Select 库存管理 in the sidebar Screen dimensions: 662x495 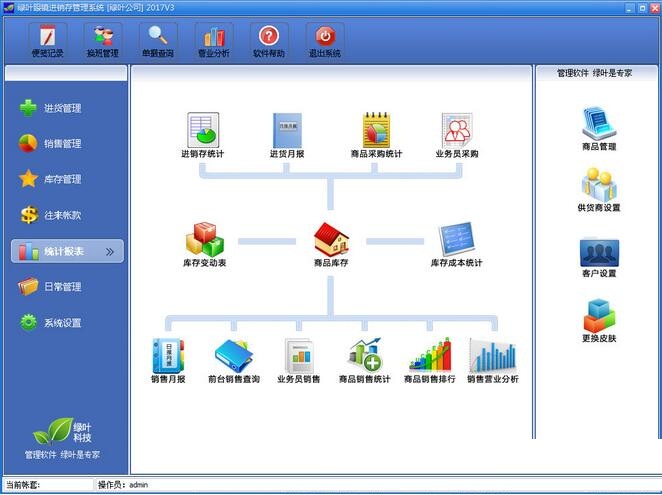pyautogui.click(x=51, y=179)
